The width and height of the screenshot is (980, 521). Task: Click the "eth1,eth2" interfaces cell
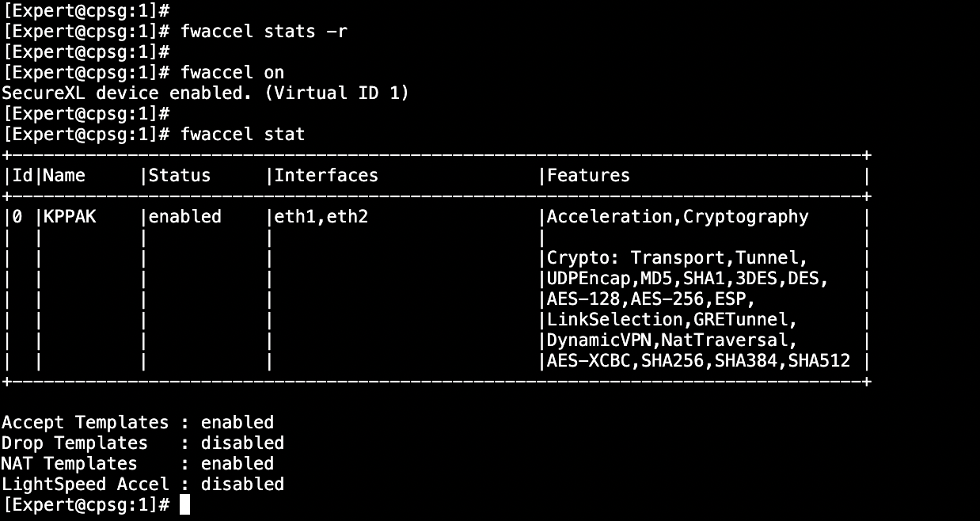coord(321,216)
